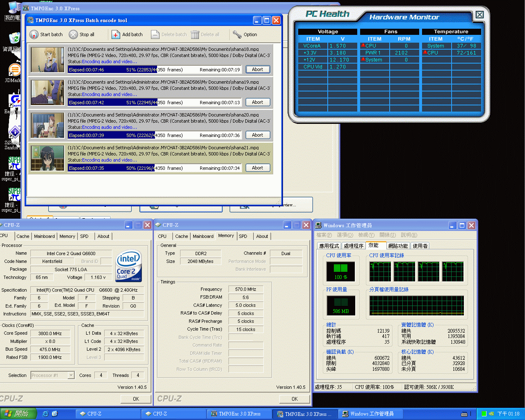Image resolution: width=525 pixels, height=420 pixels.
Task: Open 說明(H) menu in Task Manager
Action: (409, 235)
